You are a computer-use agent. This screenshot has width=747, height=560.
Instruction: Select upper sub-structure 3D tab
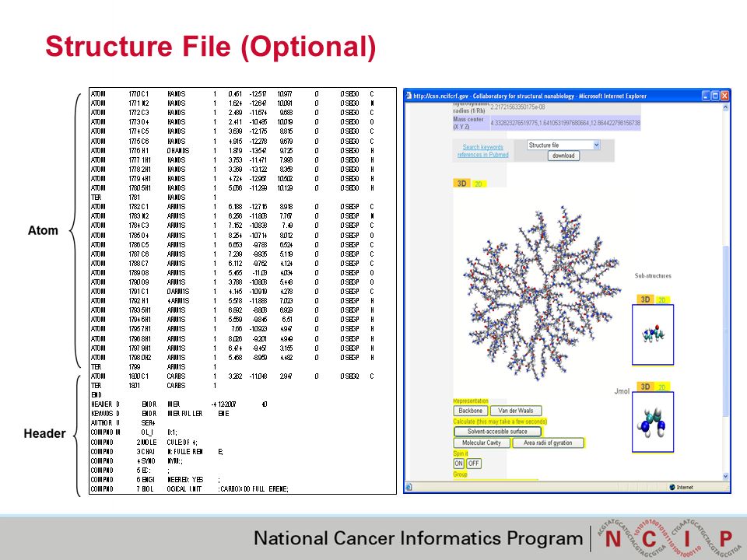tap(645, 299)
